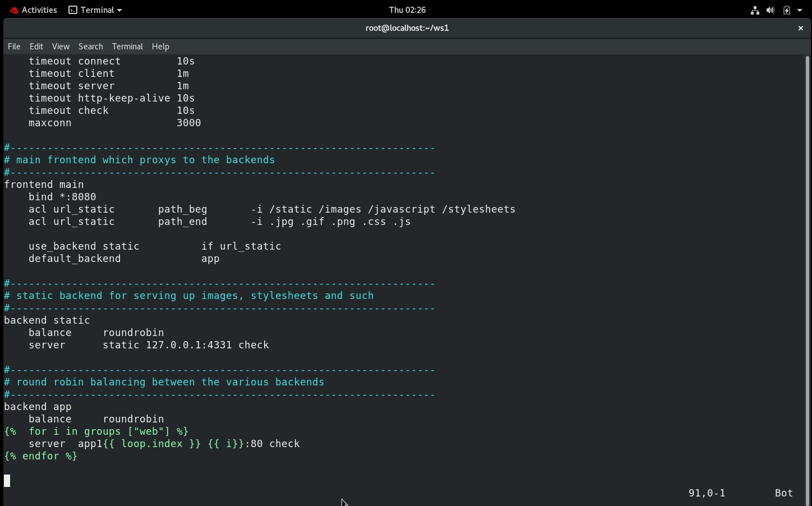Open the clock showing Thu 02:26
This screenshot has height=506, width=812.
[407, 10]
